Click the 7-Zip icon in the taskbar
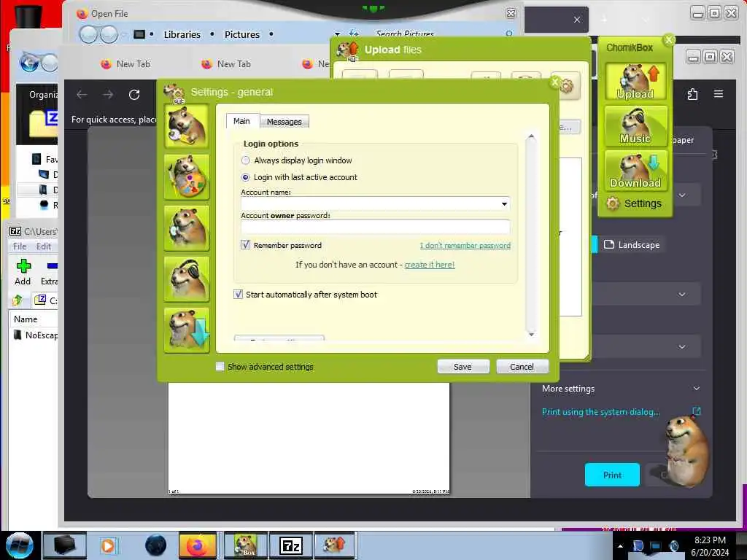The height and width of the screenshot is (560, 747). [x=290, y=545]
